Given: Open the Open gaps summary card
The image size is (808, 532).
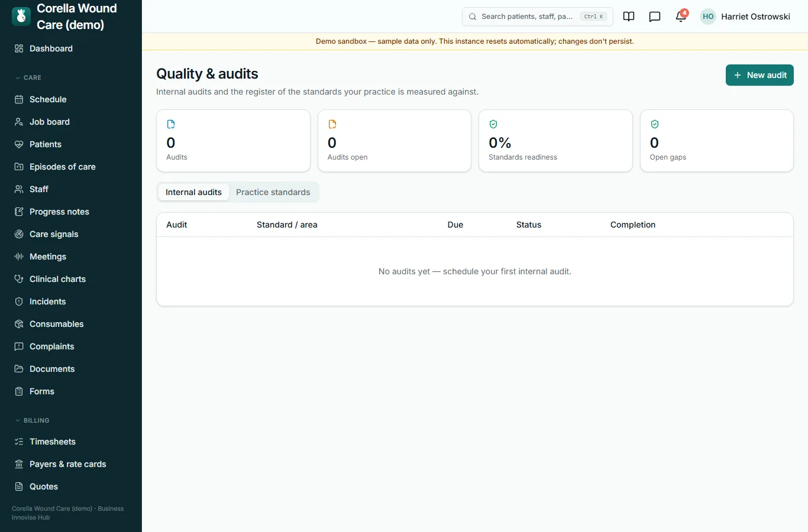Looking at the screenshot, I should tap(717, 141).
